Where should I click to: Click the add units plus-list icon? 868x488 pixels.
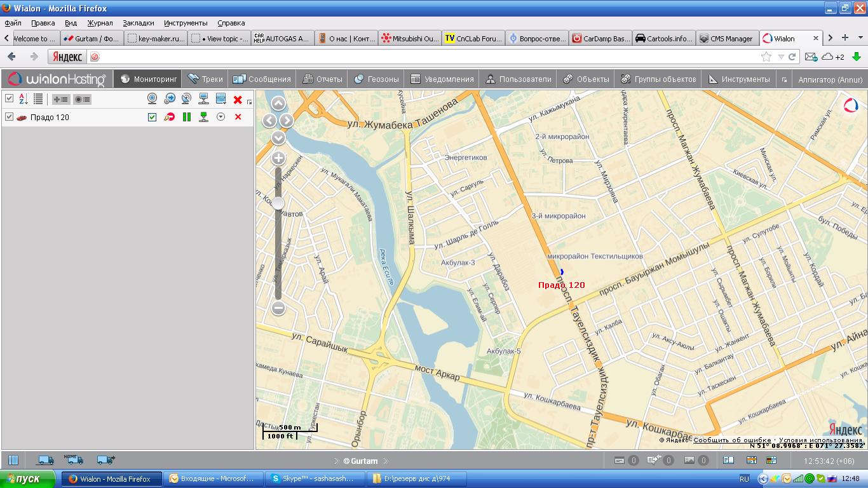tap(61, 99)
